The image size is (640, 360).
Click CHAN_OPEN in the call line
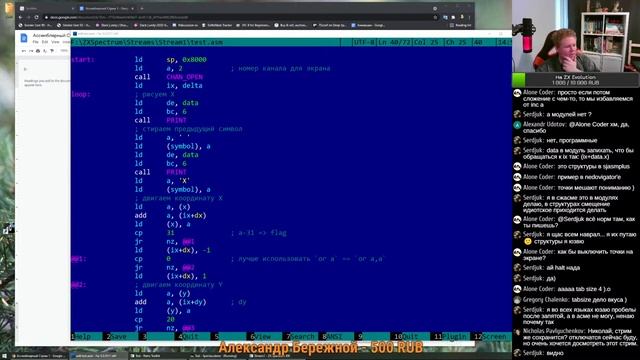point(184,77)
